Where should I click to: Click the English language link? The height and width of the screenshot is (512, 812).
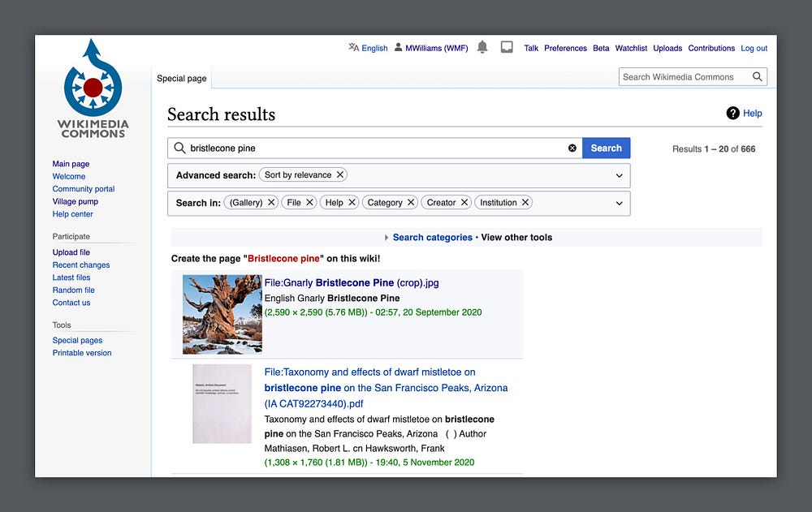[374, 48]
